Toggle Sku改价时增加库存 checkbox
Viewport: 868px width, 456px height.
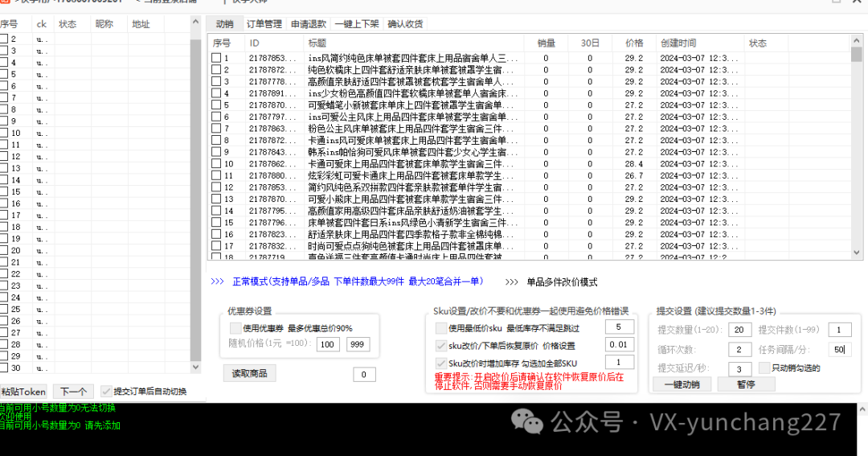[441, 364]
